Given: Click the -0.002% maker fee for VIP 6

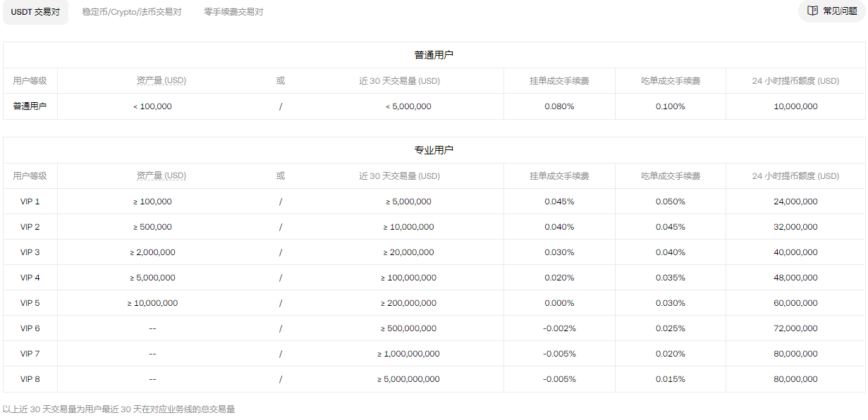Looking at the screenshot, I should (559, 328).
